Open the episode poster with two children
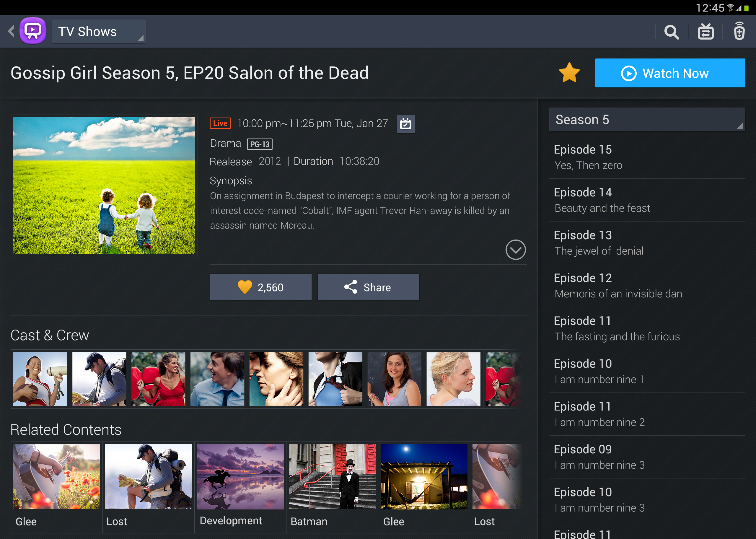The image size is (756, 539). pos(104,185)
